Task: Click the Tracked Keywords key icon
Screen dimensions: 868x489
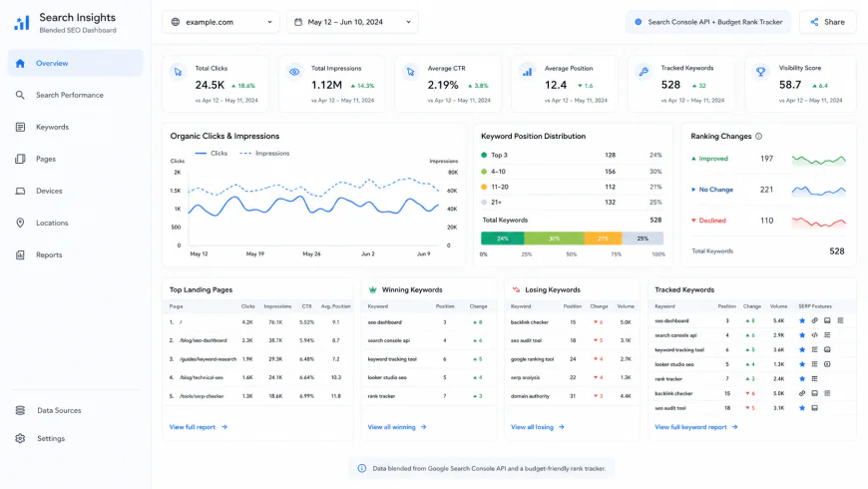Action: click(x=644, y=72)
